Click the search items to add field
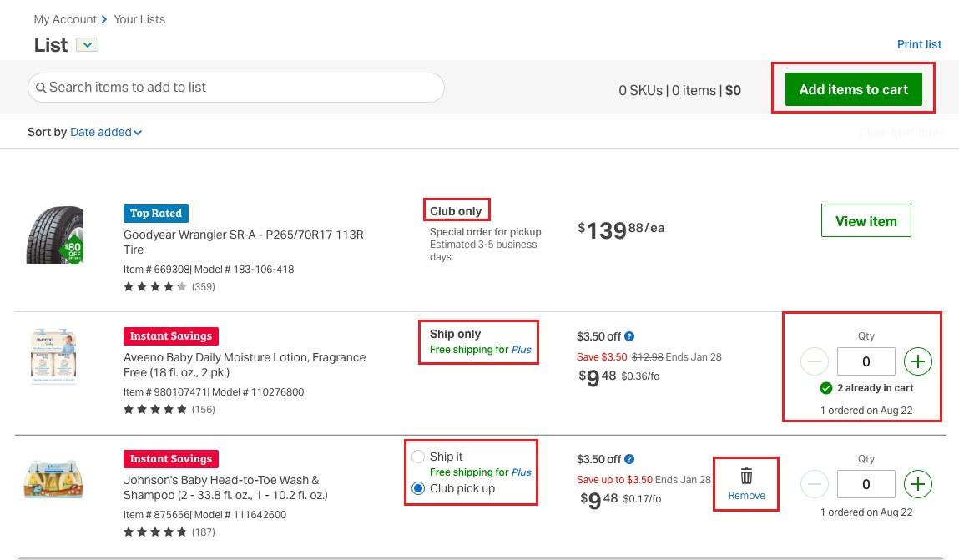 coord(242,88)
